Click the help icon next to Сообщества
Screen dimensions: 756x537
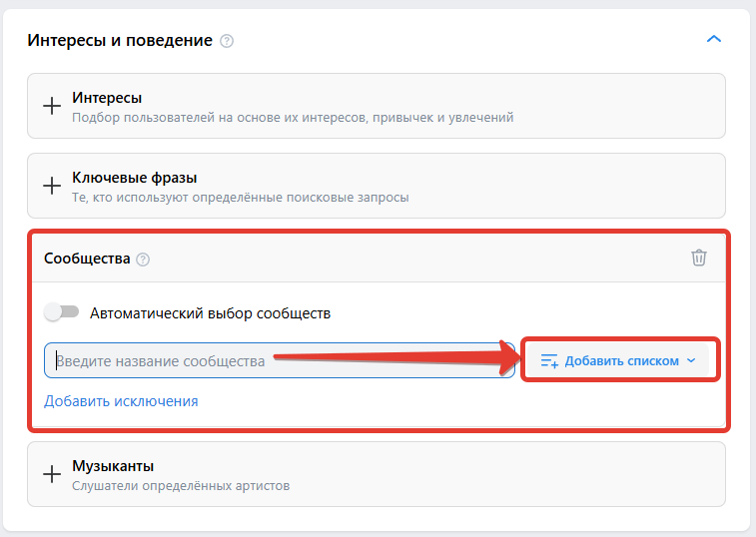pyautogui.click(x=143, y=260)
